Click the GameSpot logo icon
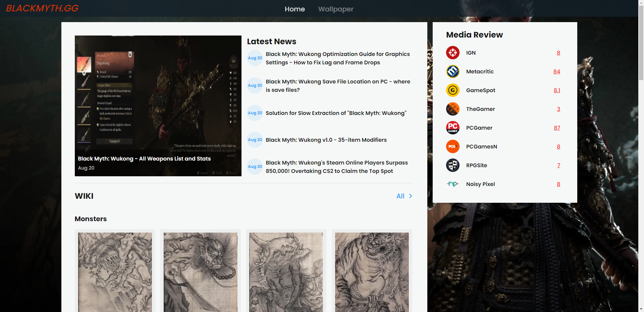 coord(452,90)
